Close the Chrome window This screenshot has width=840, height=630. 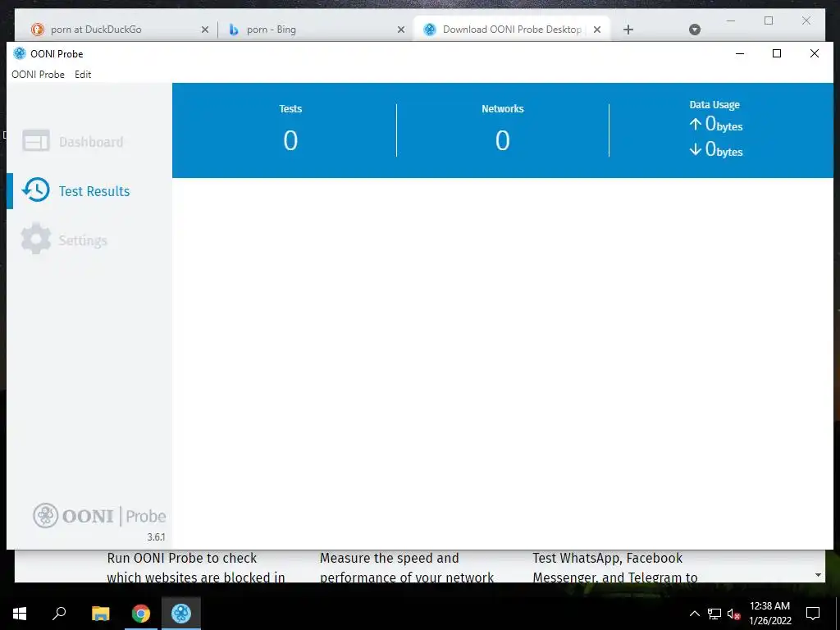tap(806, 21)
